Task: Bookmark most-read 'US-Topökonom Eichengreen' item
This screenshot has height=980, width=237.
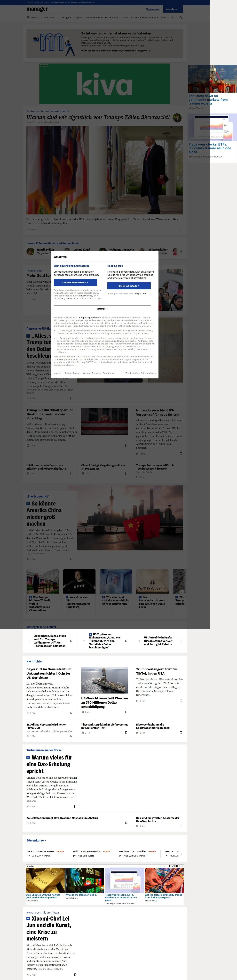Action: (126, 641)
